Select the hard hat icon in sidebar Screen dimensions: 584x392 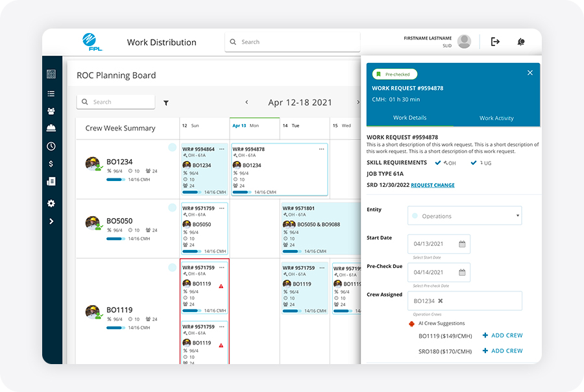pos(51,129)
